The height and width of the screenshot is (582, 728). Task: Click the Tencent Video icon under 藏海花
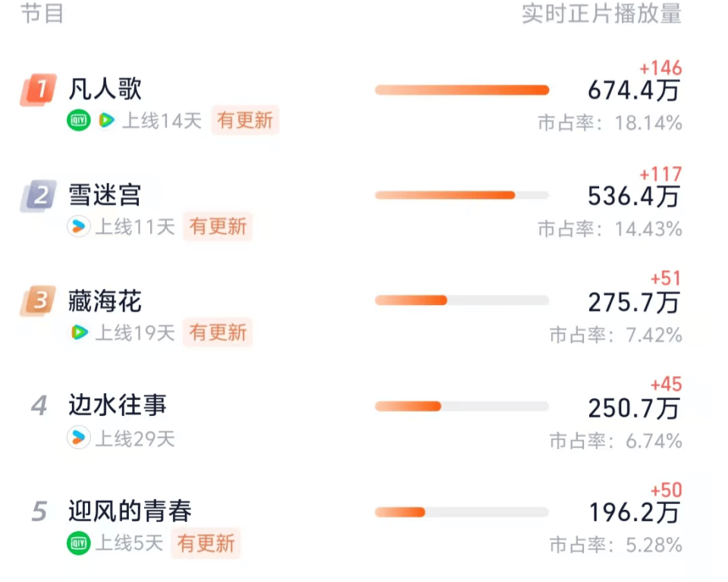pyautogui.click(x=78, y=332)
